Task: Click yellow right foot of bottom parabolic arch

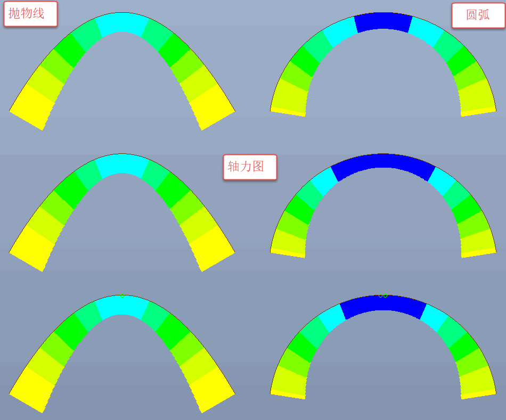Action: 212,390
